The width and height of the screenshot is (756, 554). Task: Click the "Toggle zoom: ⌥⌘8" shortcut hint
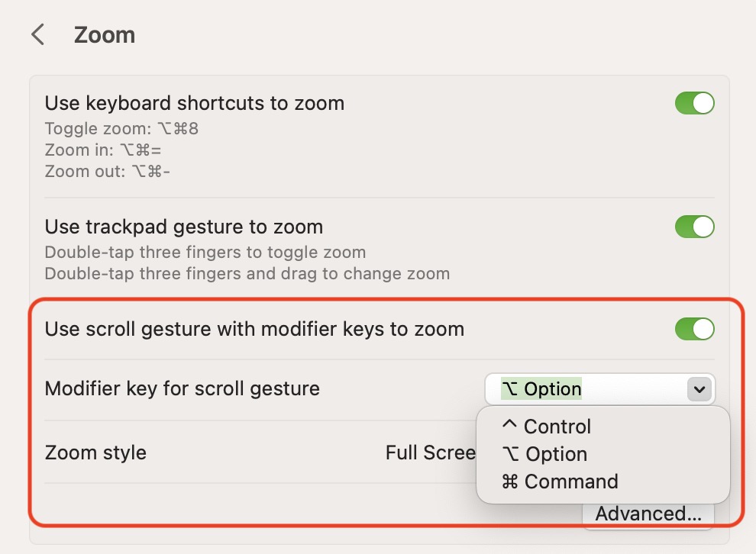tap(121, 128)
